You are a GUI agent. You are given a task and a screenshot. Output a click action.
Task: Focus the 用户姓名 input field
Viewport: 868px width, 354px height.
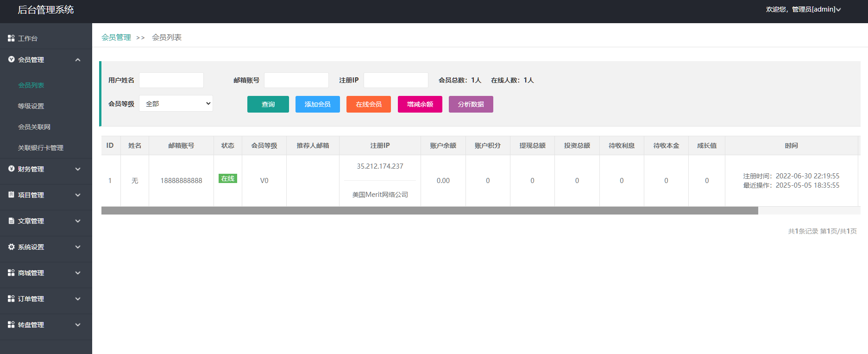click(171, 80)
